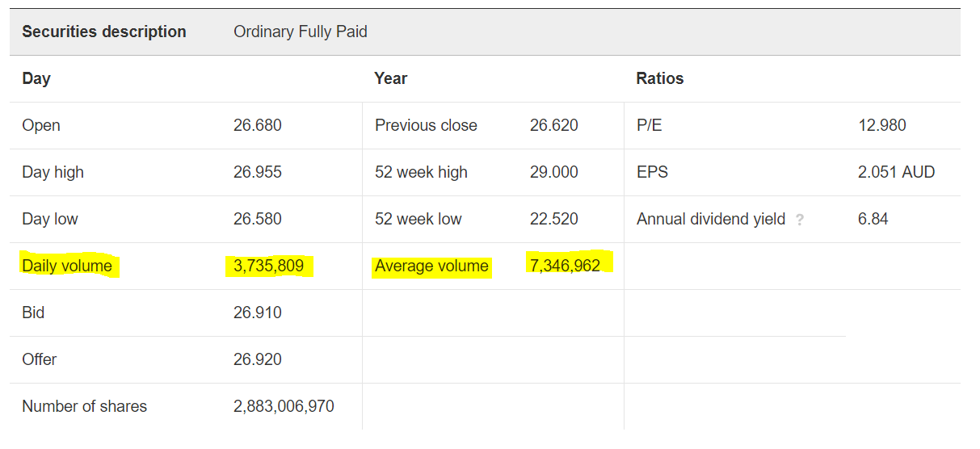Image resolution: width=980 pixels, height=449 pixels.
Task: Select the Ordinary Fully Paid text
Action: [301, 31]
